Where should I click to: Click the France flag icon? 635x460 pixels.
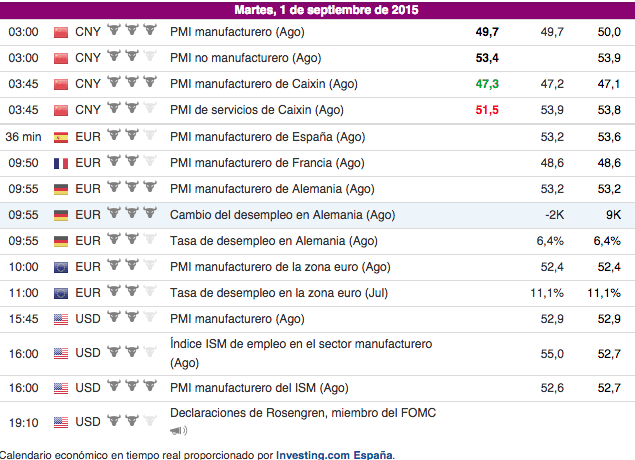point(61,162)
